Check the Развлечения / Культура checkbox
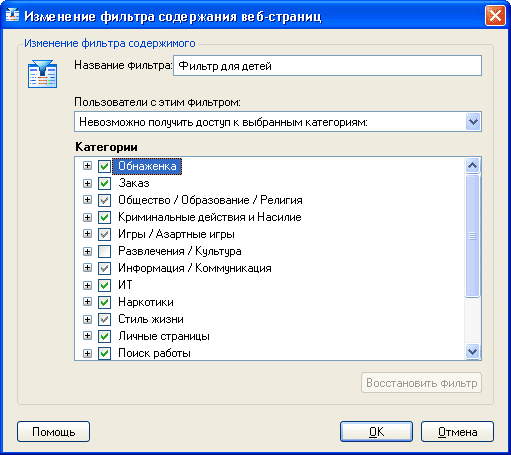Viewport: 511px width, 455px height. click(x=104, y=251)
